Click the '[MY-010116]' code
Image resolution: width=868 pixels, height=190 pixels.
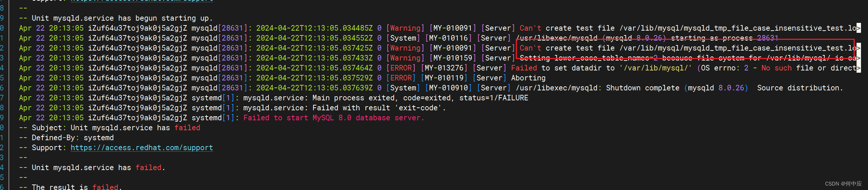click(449, 38)
